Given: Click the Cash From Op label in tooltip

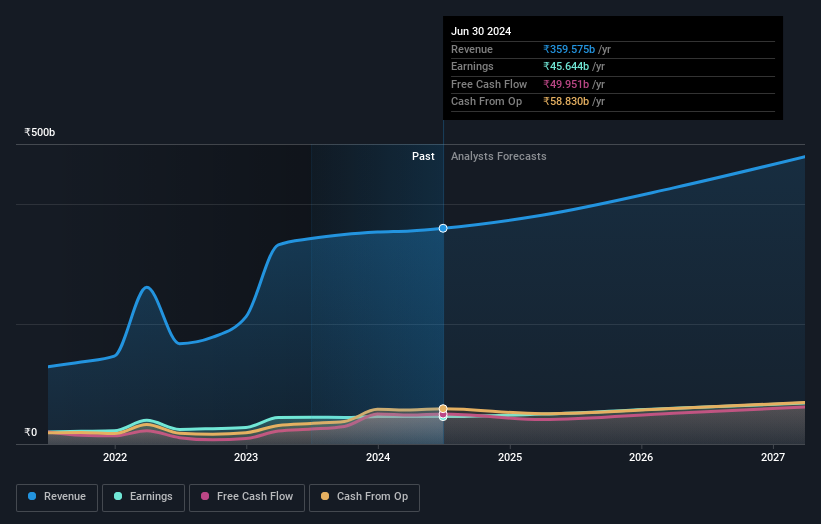Looking at the screenshot, I should tap(486, 102).
